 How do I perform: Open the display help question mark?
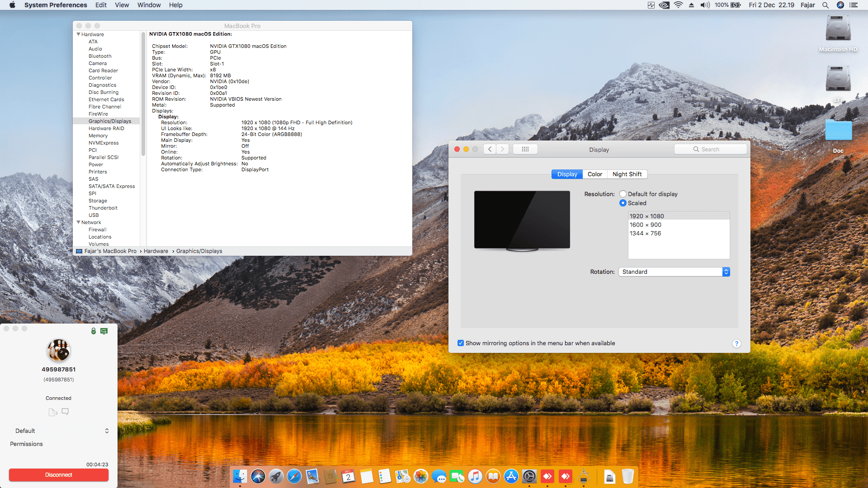coord(736,343)
